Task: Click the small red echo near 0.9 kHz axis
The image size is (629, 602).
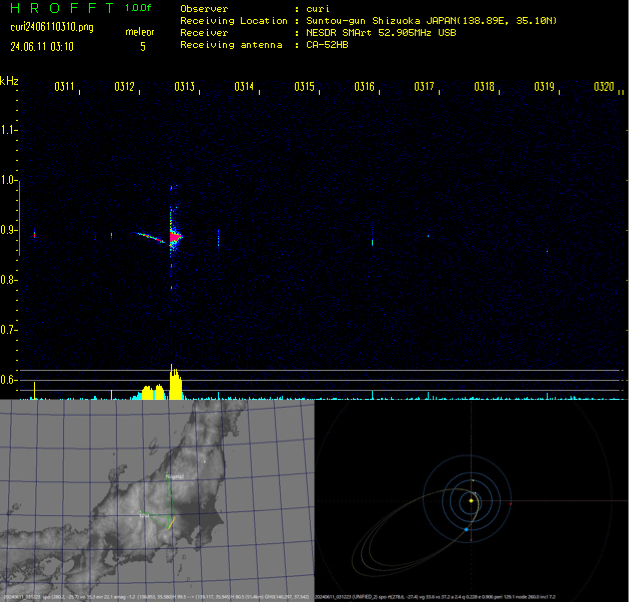Action: pos(34,235)
